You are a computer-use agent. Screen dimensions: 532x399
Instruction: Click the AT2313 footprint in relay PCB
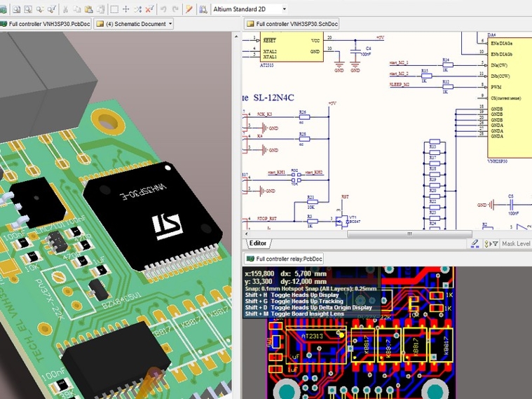pos(316,344)
